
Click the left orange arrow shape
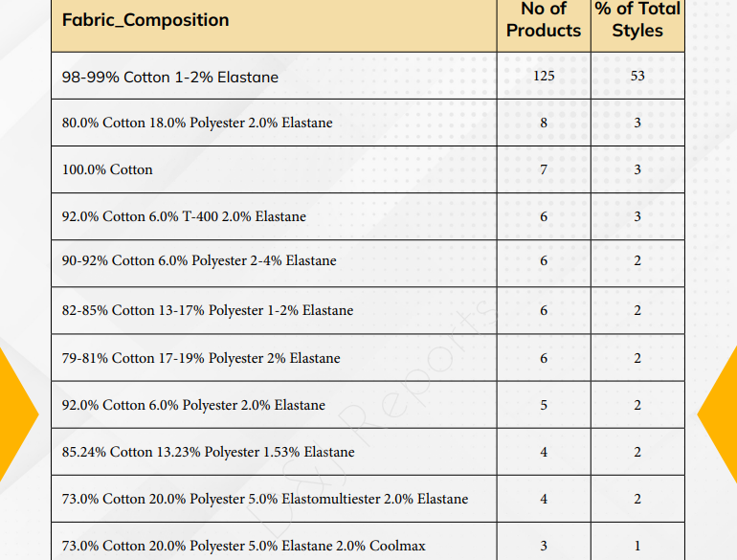18,414
